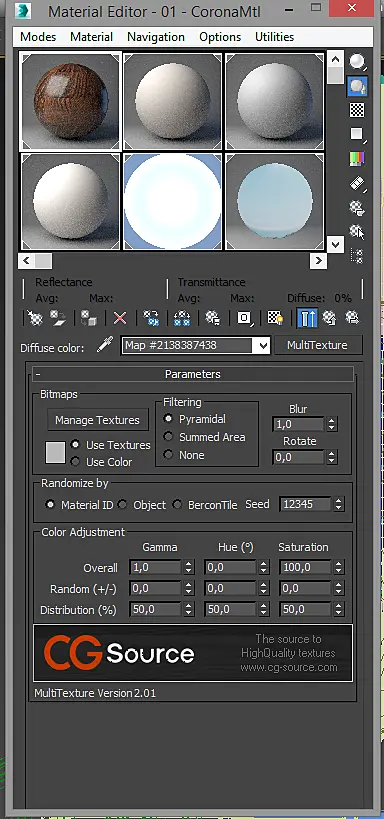This screenshot has width=384, height=819.
Task: Click Go Forward to Sibling icon
Action: 352,318
